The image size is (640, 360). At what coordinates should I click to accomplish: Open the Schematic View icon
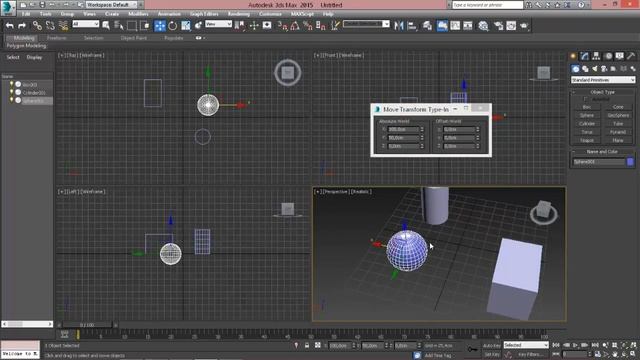tap(468, 26)
